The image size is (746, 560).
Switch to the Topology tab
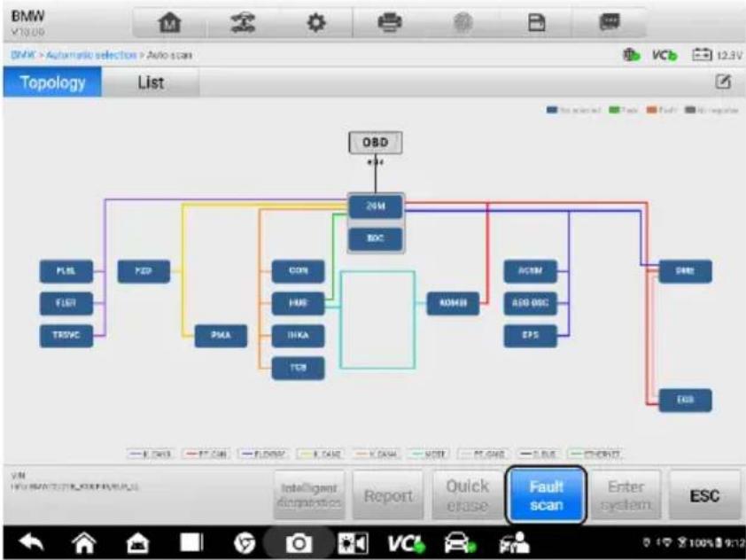click(x=52, y=82)
